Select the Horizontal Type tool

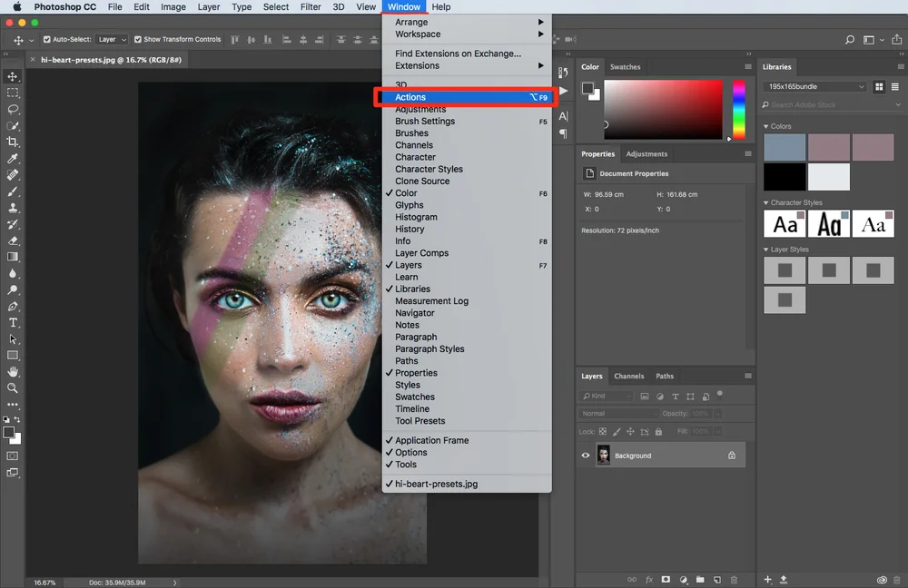(12, 323)
